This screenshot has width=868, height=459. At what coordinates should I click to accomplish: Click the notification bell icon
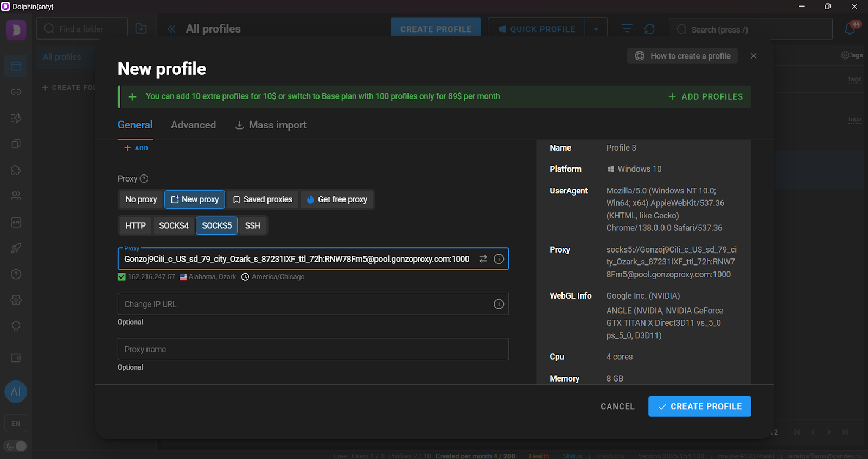[x=850, y=29]
